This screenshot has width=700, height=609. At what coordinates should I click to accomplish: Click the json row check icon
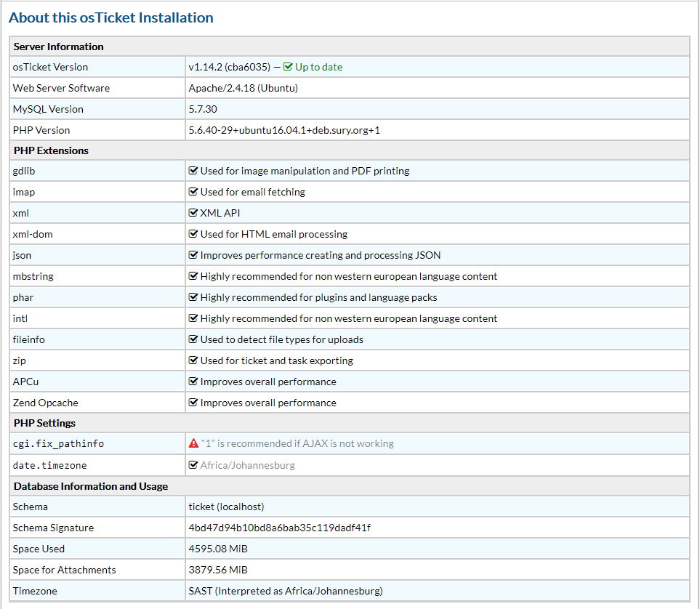(193, 255)
